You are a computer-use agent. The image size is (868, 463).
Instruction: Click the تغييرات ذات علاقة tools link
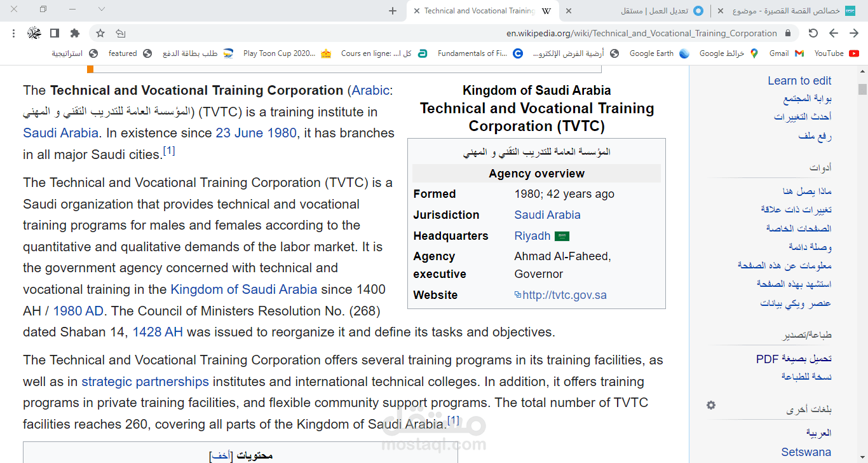click(796, 209)
